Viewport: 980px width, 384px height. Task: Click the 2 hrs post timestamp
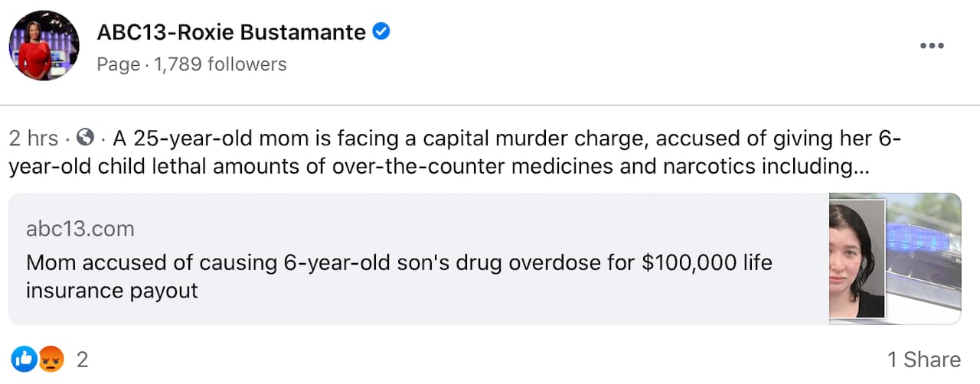click(34, 138)
